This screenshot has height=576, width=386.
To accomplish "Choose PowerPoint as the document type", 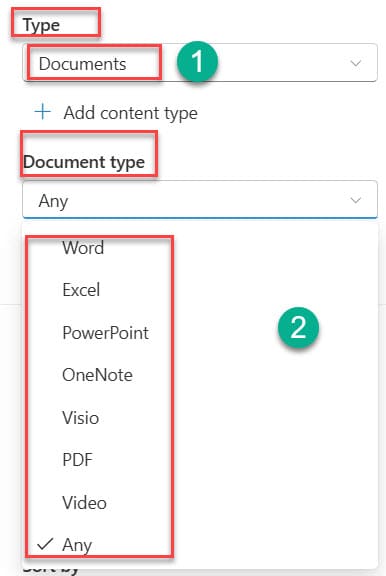I will click(x=105, y=332).
